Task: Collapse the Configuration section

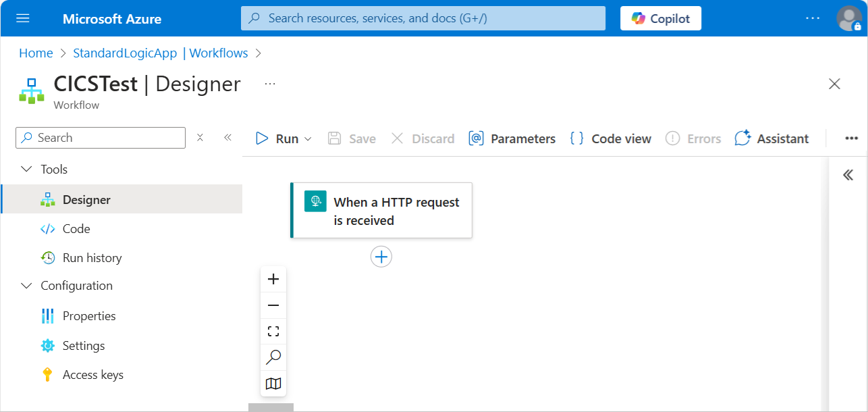Action: pos(26,285)
